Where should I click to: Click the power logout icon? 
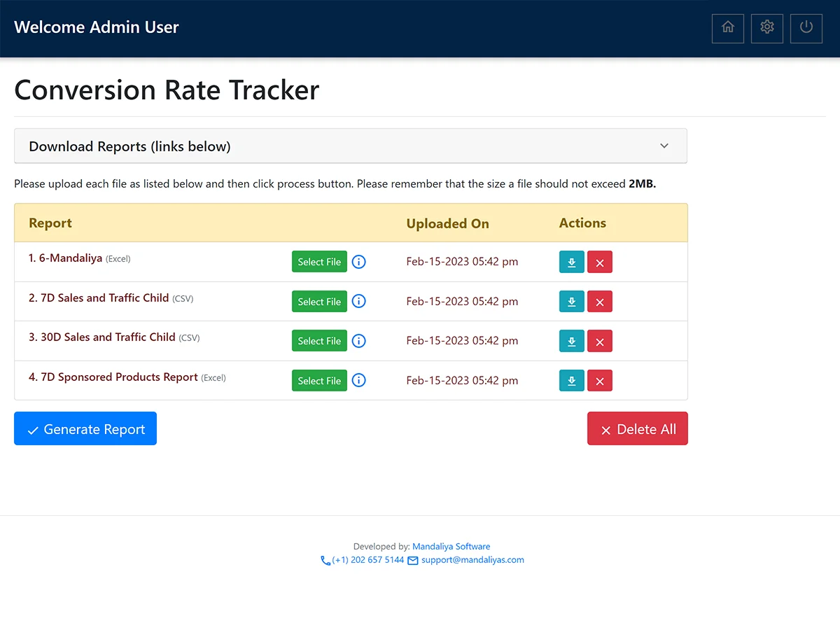pos(806,28)
